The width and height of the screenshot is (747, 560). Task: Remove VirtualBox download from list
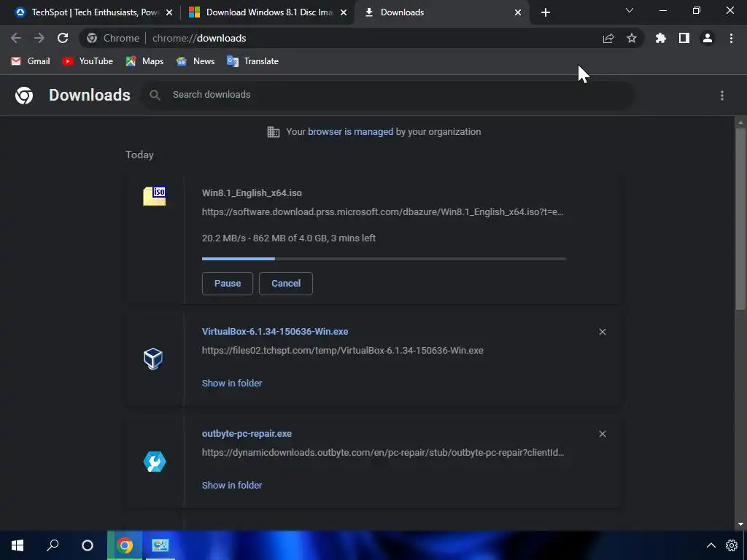click(603, 332)
